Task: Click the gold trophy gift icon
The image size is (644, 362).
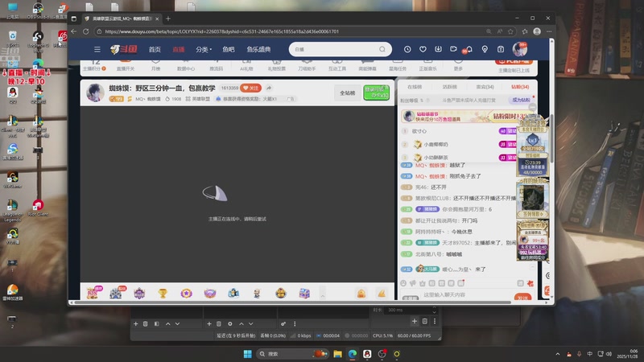Action: tap(163, 293)
